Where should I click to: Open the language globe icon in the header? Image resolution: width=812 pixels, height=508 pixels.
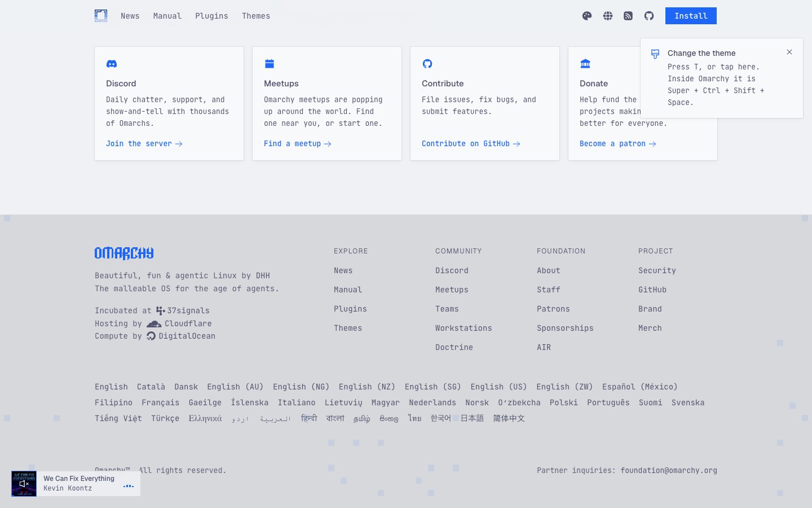tap(608, 16)
